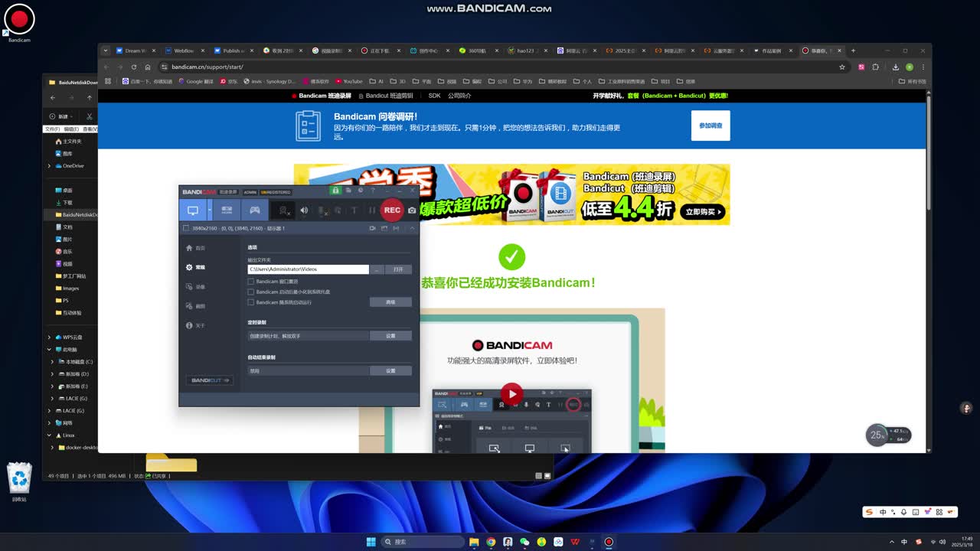Screen dimensions: 980x551
Task: Open recording mode dropdown arrow in Bandicam
Action: click(209, 210)
